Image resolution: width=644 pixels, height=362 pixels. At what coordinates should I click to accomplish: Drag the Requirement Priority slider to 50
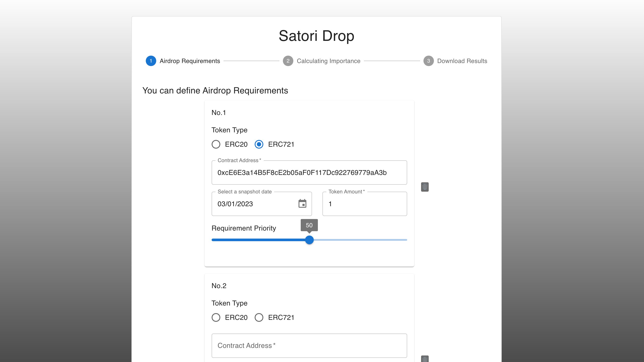click(309, 239)
